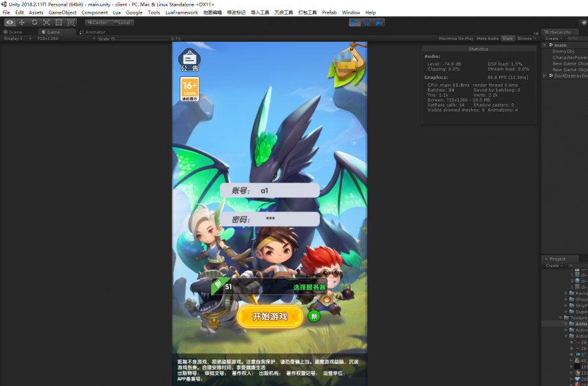
Task: Toggle Maximize On Play
Action: pyautogui.click(x=456, y=39)
